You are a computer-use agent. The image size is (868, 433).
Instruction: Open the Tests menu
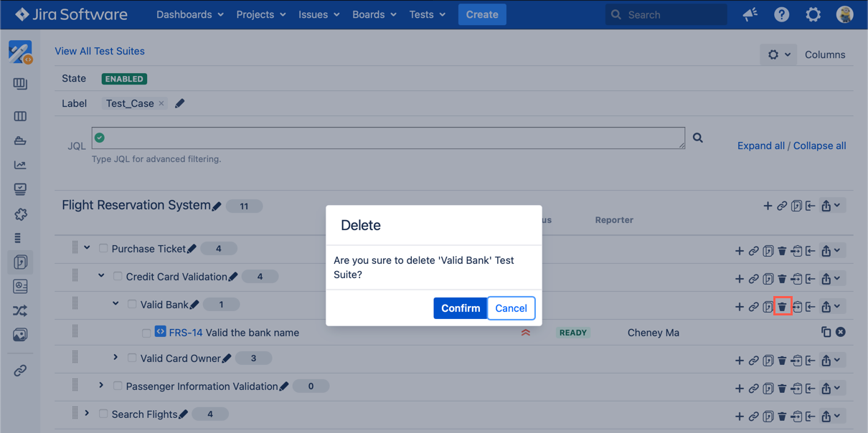click(427, 14)
